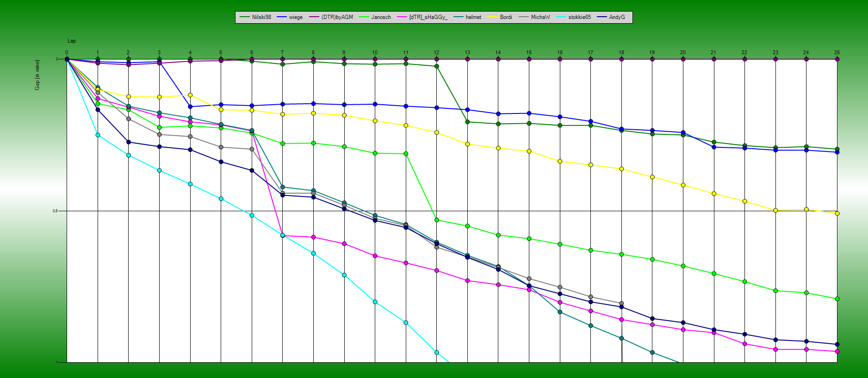This screenshot has width=868, height=378.
Task: Click the 'Lap' axis title
Action: [x=72, y=41]
